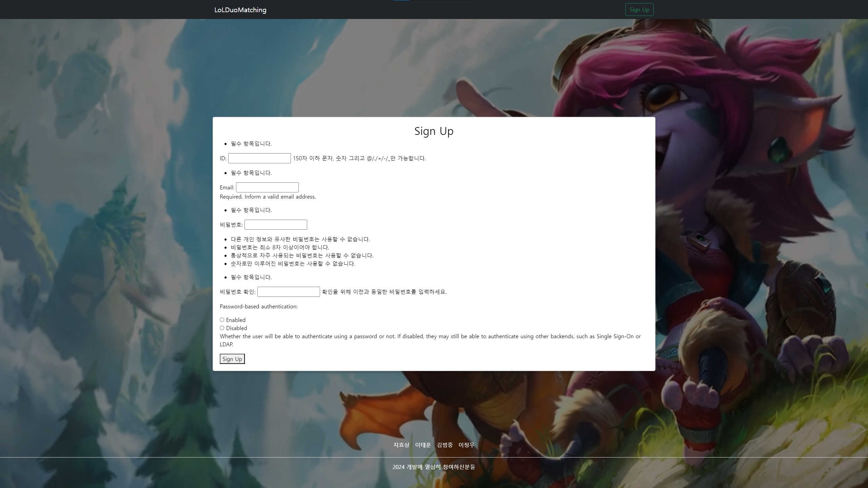Viewport: 868px width, 488px height.
Task: Click the '150자 이하 문자, 숫자' ID help text
Action: point(359,158)
